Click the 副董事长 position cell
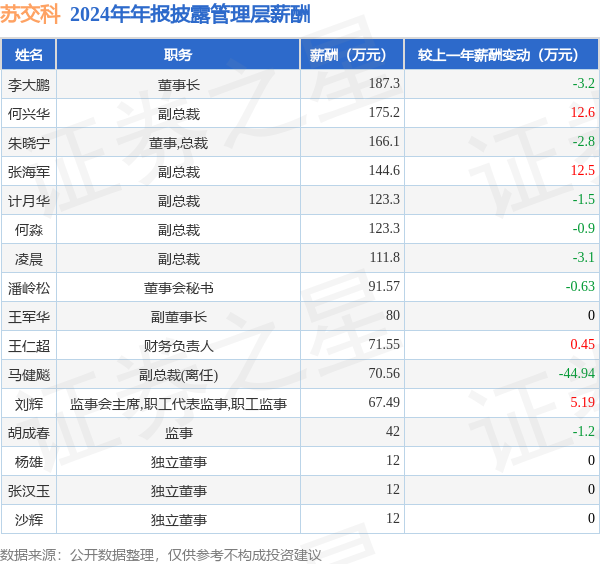The width and height of the screenshot is (600, 564). tap(178, 317)
